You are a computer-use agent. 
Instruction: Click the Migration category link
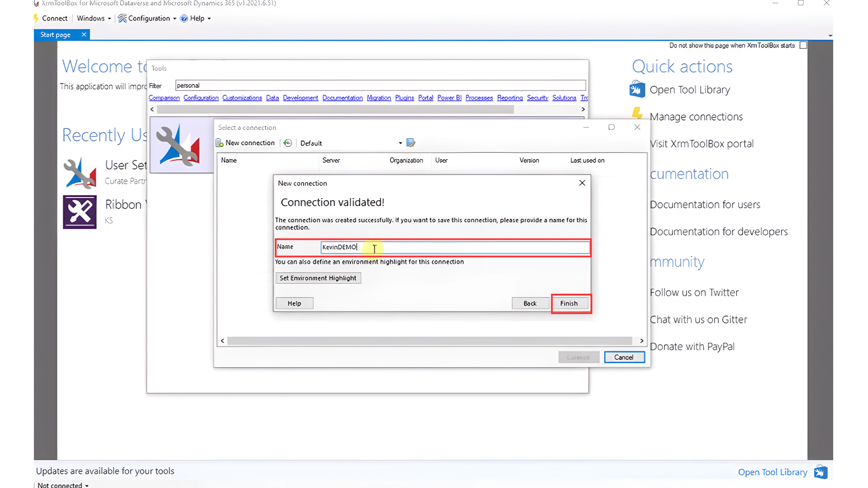379,98
